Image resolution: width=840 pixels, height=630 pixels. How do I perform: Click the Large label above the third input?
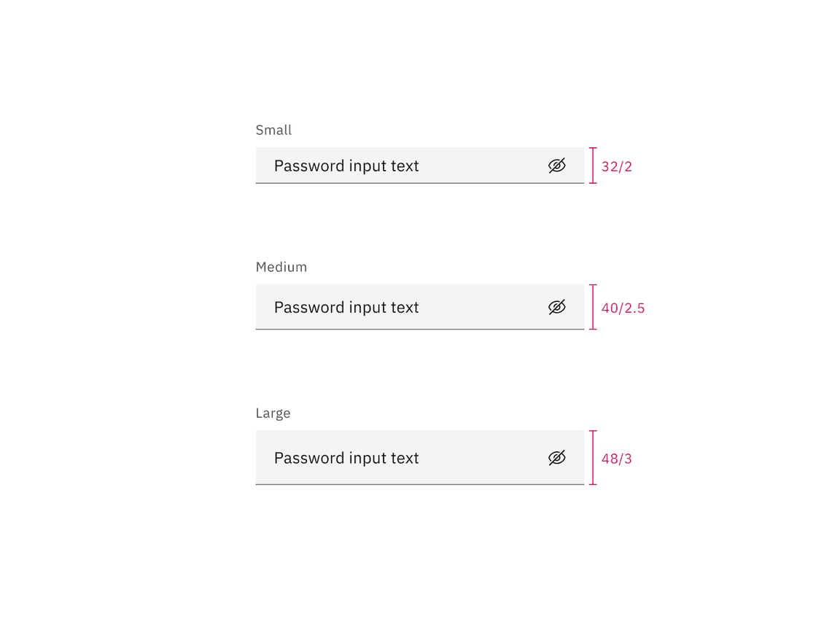click(x=273, y=413)
